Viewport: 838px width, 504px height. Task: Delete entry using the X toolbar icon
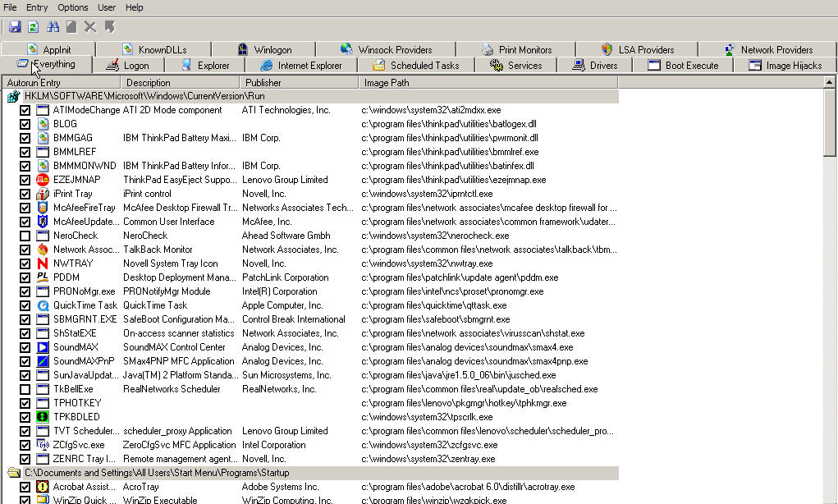click(x=89, y=27)
